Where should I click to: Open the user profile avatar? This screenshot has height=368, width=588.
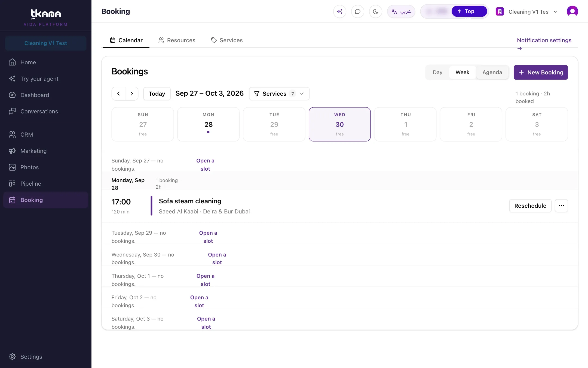tap(572, 11)
